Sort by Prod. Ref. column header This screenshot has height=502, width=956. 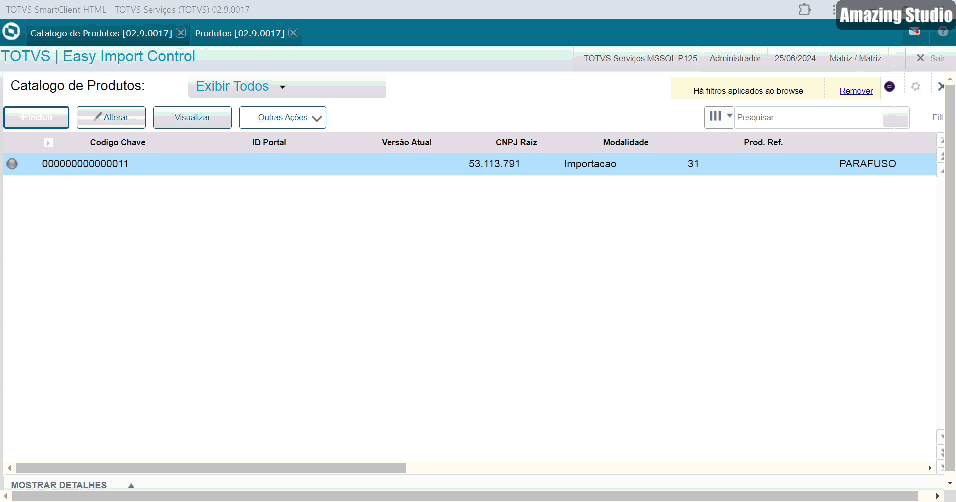tap(763, 142)
